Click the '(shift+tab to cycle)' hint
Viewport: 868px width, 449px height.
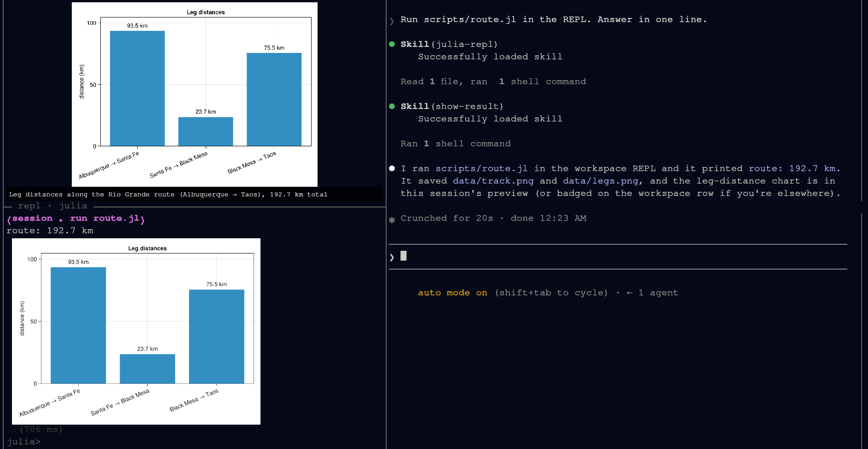coord(551,293)
